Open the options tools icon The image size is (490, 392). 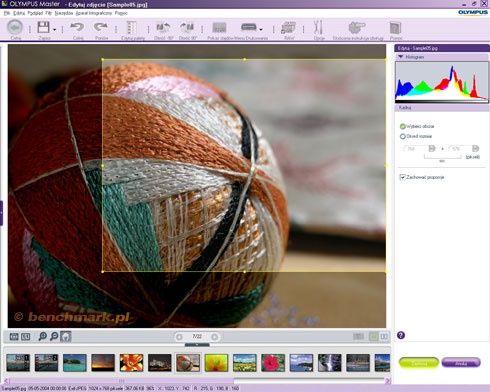[x=318, y=27]
